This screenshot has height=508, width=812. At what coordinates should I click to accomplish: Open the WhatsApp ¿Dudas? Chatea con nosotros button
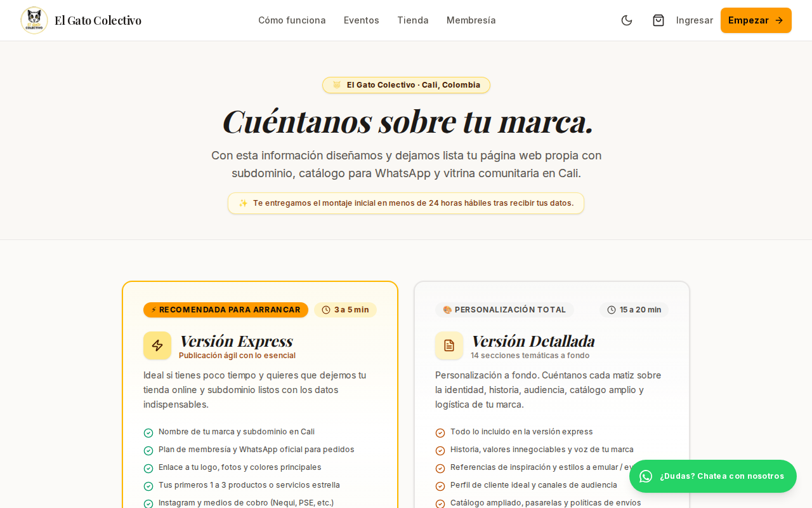713,476
